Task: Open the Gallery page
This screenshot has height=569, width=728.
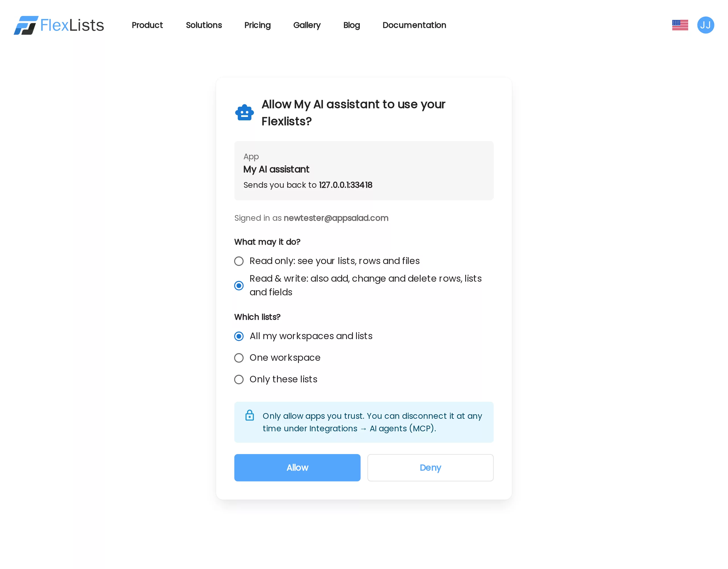Action: coord(307,25)
